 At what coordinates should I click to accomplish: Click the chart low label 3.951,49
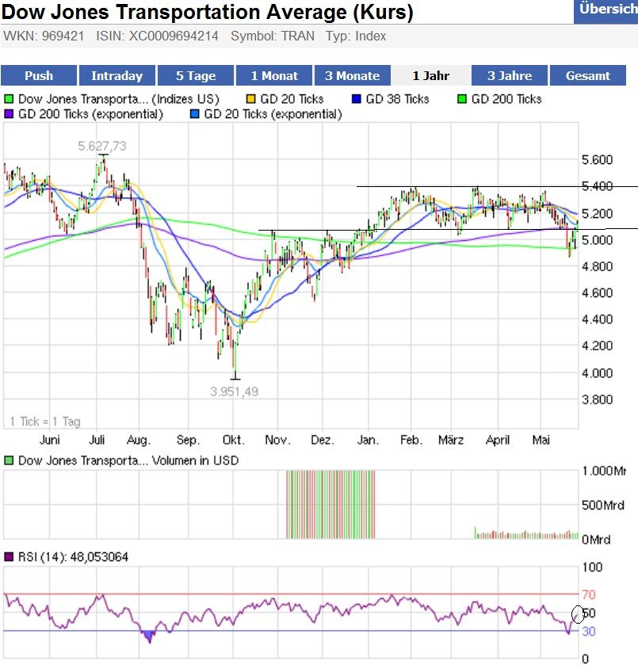coord(234,391)
